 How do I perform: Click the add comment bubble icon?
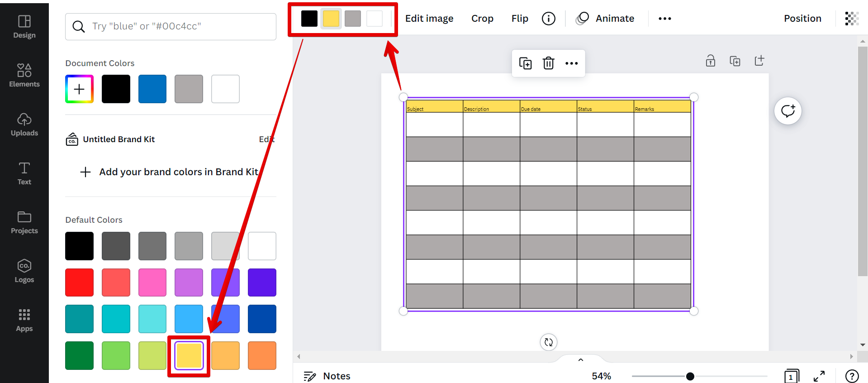pos(787,111)
